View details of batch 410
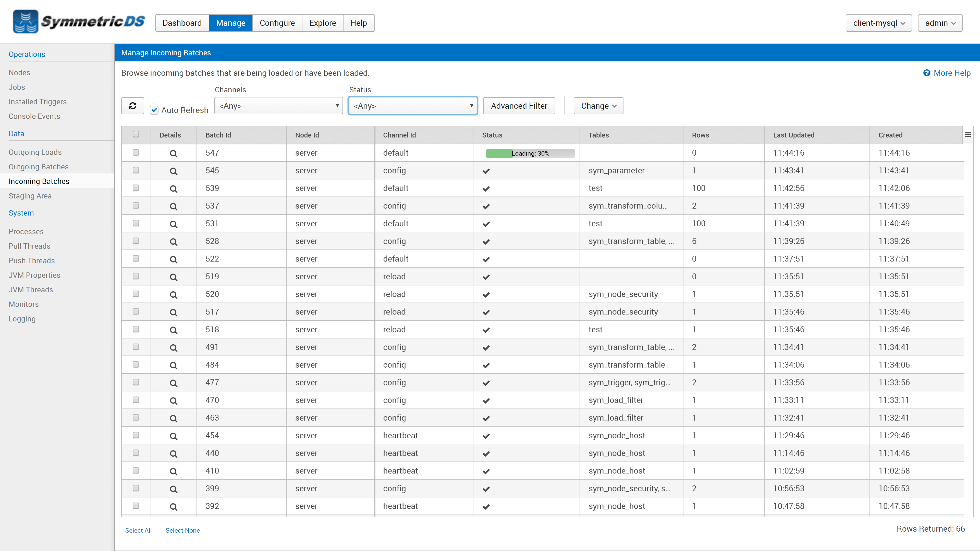 (x=174, y=471)
